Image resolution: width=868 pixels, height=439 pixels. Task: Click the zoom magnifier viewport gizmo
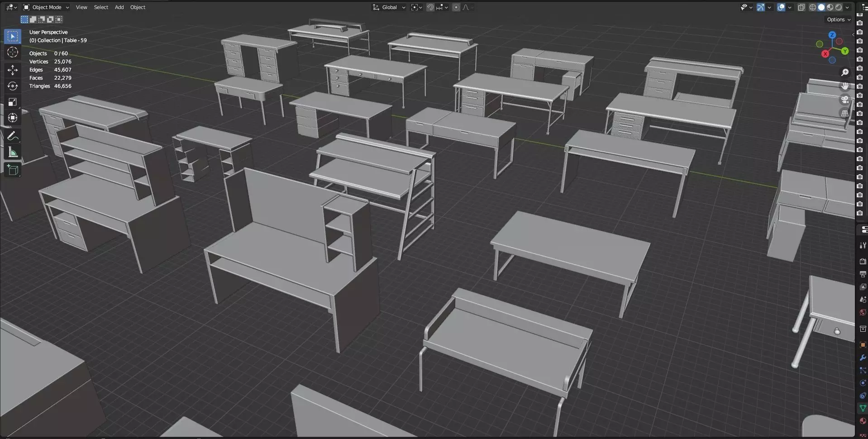coord(845,72)
